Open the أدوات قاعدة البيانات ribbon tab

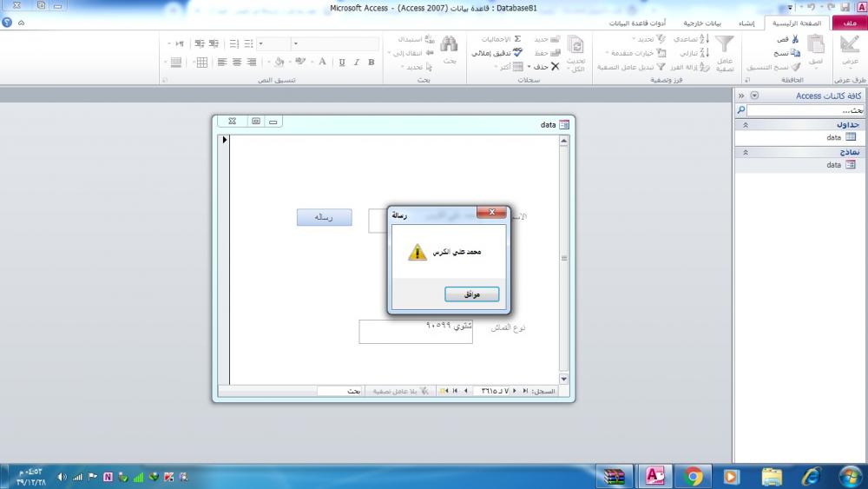(x=637, y=23)
